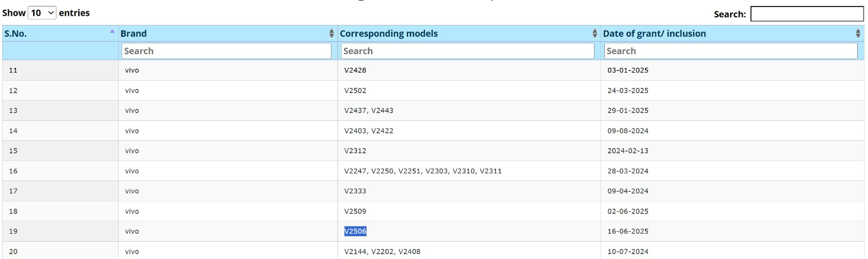Click the V2428 model cell in row 11

(x=355, y=70)
